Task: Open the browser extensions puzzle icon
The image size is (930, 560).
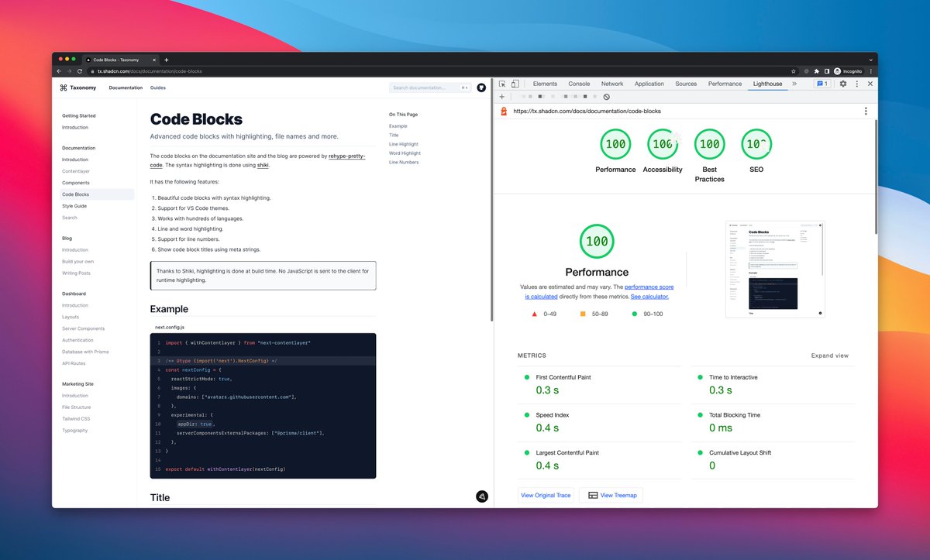Action: tap(817, 71)
